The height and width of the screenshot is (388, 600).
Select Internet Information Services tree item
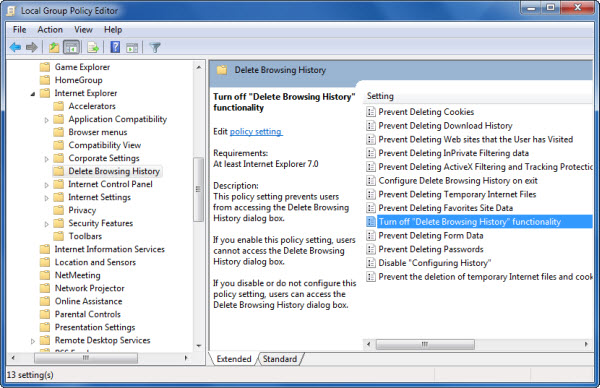coord(109,249)
